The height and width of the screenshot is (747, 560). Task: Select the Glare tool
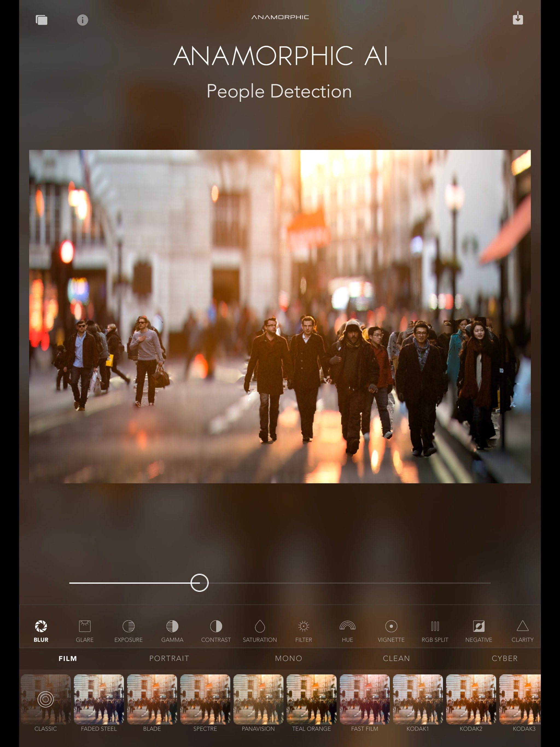pos(84,630)
